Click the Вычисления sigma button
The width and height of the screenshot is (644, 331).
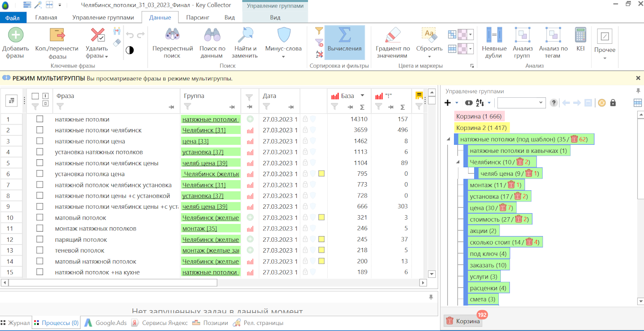(345, 42)
